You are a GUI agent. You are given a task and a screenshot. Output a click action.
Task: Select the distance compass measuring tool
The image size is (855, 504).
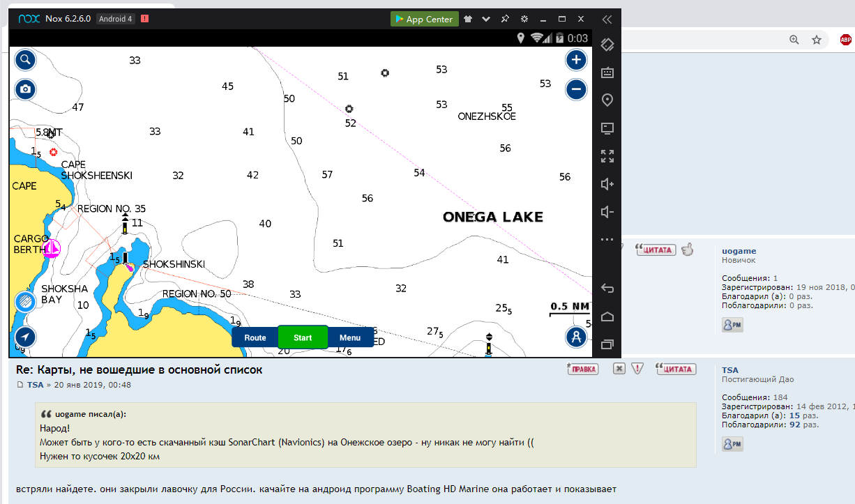click(x=576, y=337)
